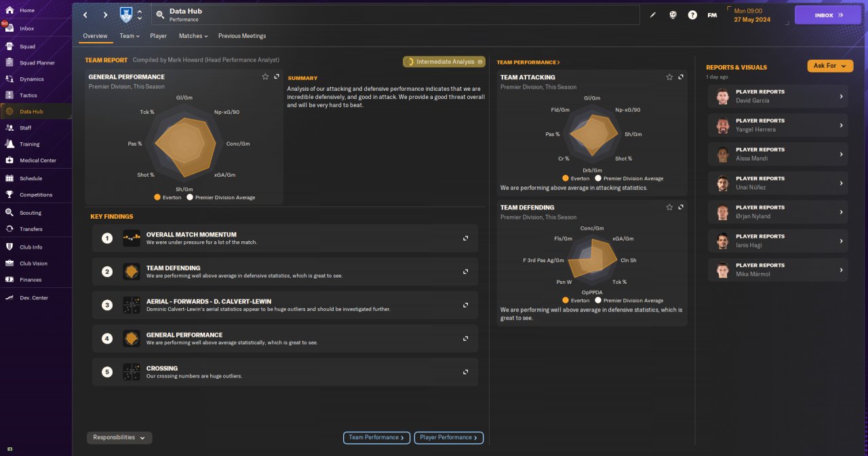
Task: Click the Inbox continue button
Action: point(828,15)
